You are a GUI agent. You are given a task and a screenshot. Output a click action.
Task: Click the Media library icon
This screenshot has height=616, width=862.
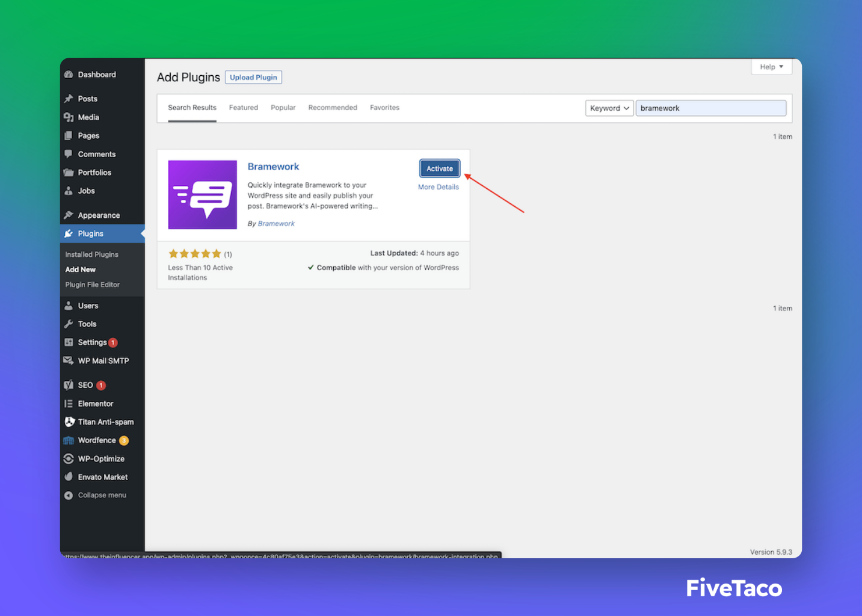[69, 117]
